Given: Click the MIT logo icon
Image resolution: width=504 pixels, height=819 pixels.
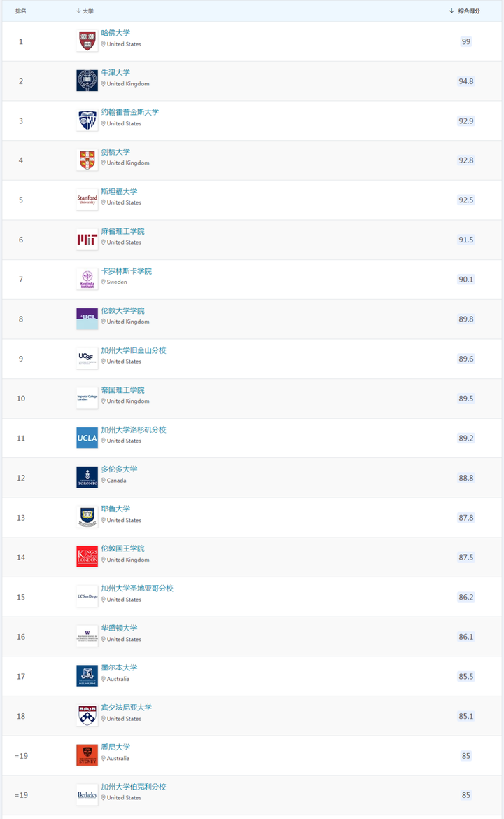Looking at the screenshot, I should click(87, 240).
